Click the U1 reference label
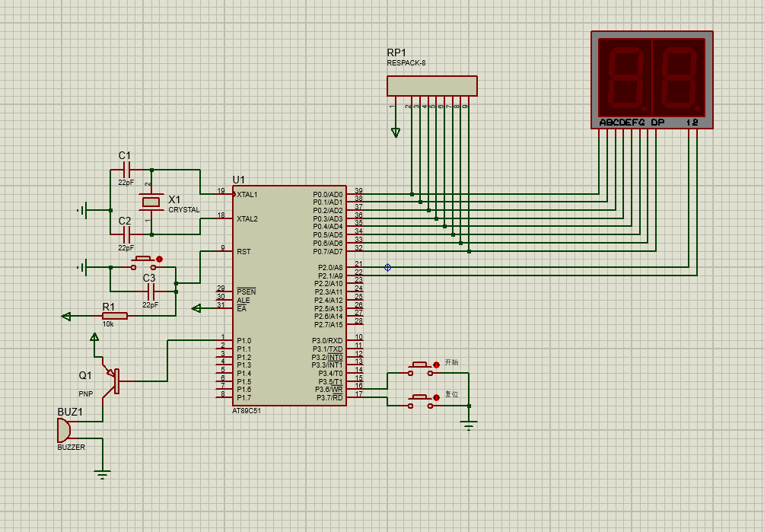Screen dimensions: 764x532 239,180
